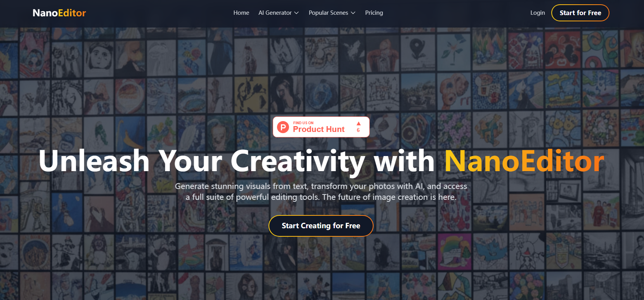644x300 pixels.
Task: Open the Popular Scenes menu
Action: tap(332, 13)
